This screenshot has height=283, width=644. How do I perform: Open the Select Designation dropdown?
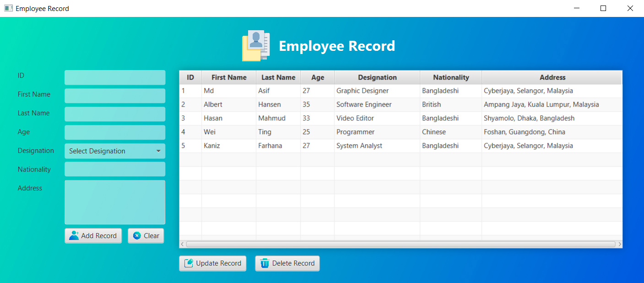(115, 151)
